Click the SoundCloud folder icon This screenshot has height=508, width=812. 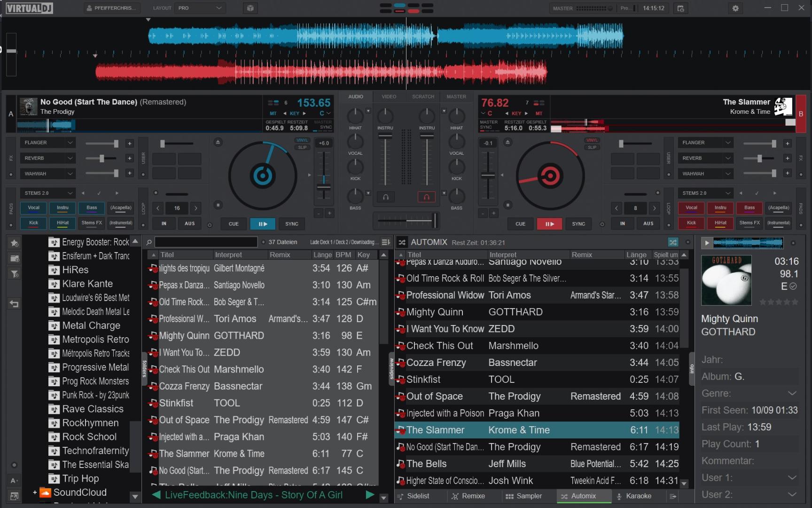[45, 492]
